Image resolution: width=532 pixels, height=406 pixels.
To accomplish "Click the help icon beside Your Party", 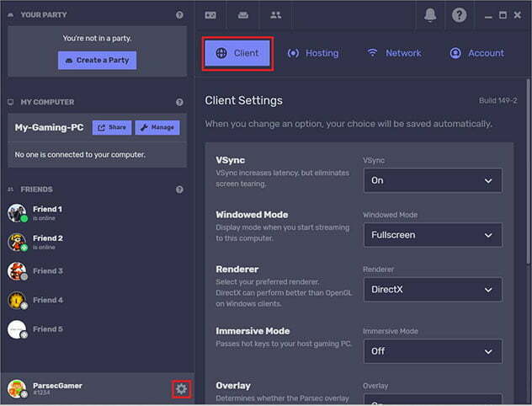I will [x=179, y=15].
